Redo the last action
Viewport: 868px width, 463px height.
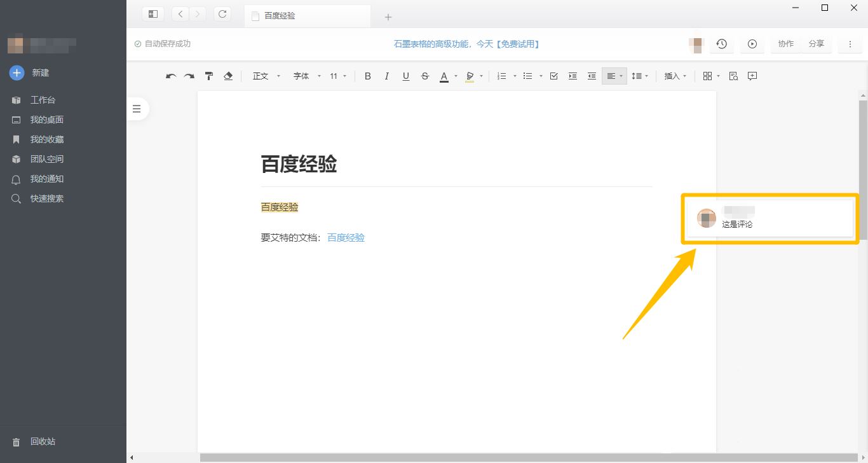pos(189,76)
